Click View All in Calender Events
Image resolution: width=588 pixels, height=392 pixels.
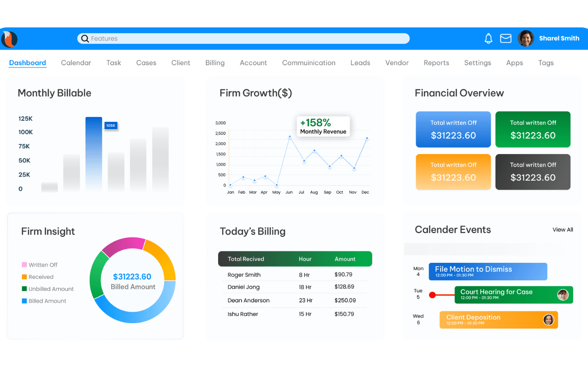563,230
